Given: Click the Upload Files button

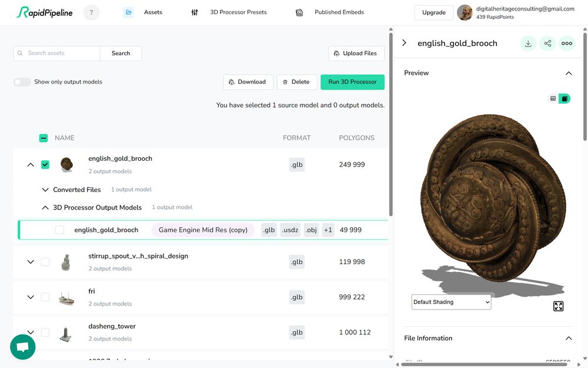Looking at the screenshot, I should pyautogui.click(x=356, y=54).
